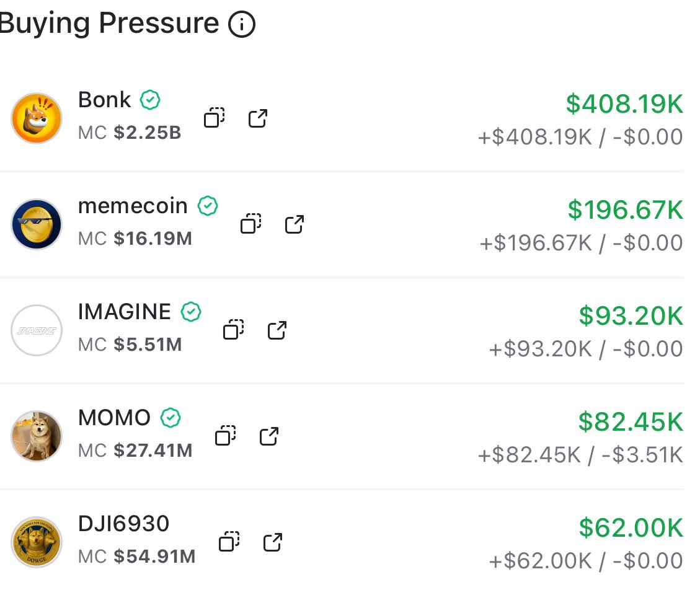Viewport: 700px width, 590px height.
Task: Click the Buying Pressure info icon
Action: (x=242, y=24)
